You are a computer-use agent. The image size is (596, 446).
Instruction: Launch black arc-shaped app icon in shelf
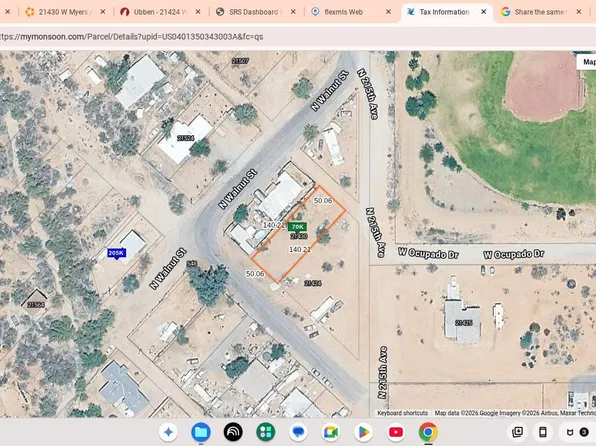click(233, 432)
